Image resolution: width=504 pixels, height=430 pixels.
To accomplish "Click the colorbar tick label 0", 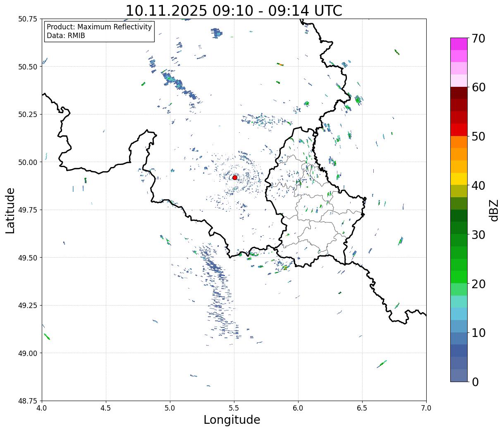I will coord(475,382).
